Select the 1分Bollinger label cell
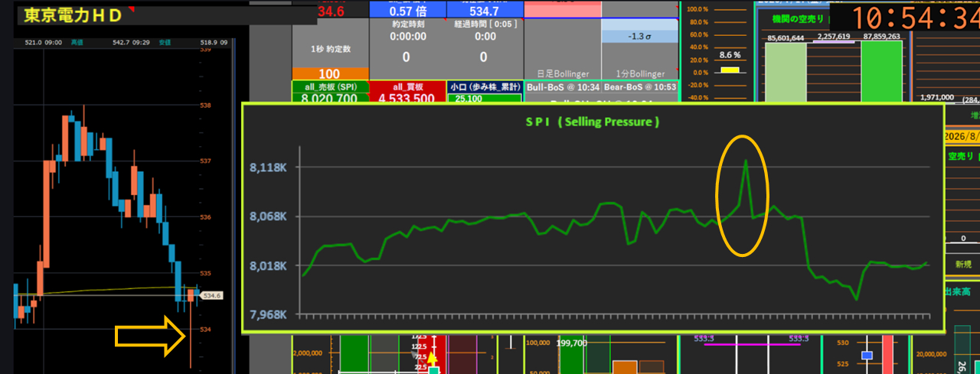Screen dimensions: 980x374 [x=640, y=73]
